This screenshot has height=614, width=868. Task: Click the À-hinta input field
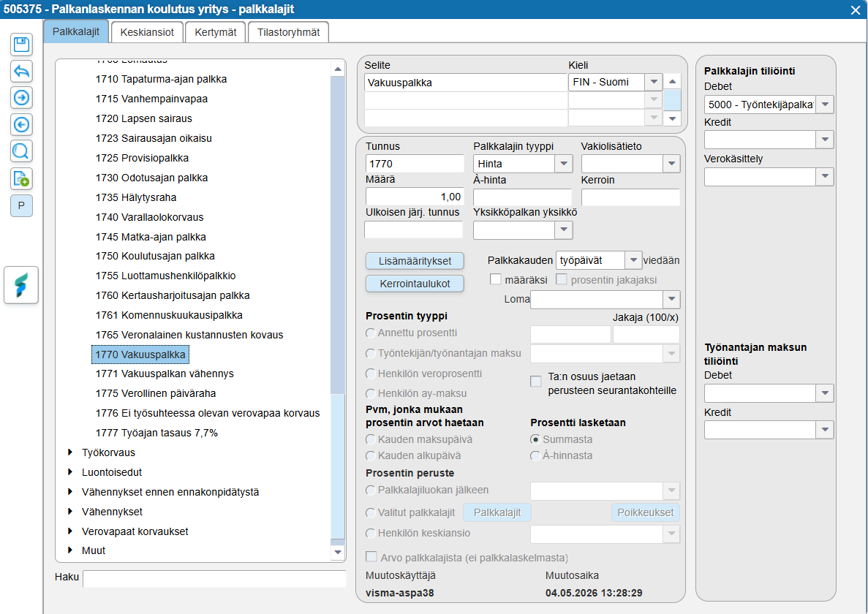tap(522, 197)
